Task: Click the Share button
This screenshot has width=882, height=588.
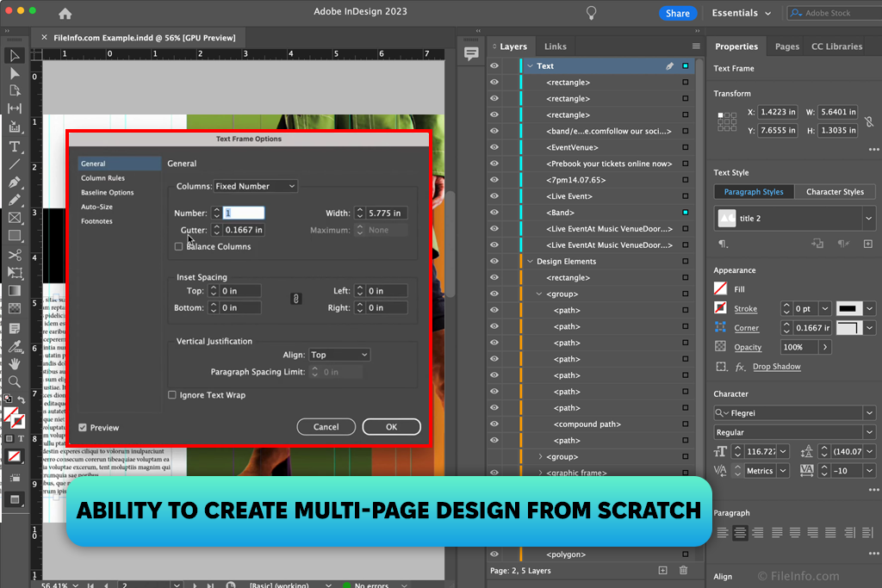Action: click(x=678, y=13)
